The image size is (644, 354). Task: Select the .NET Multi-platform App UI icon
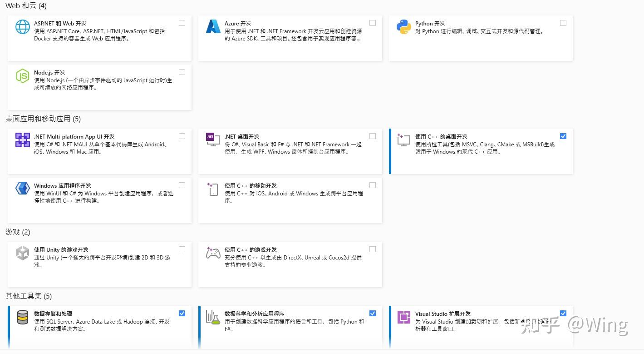pos(22,140)
